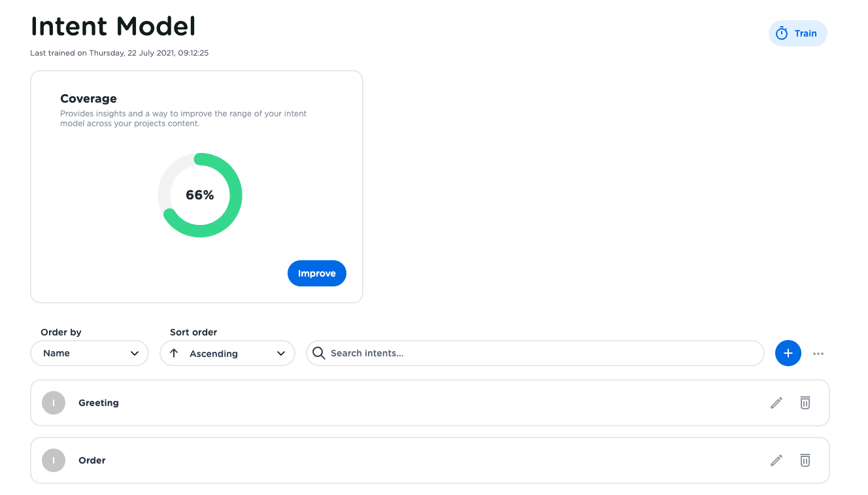868x495 pixels.
Task: Click the stopwatch icon on Train
Action: coord(782,33)
